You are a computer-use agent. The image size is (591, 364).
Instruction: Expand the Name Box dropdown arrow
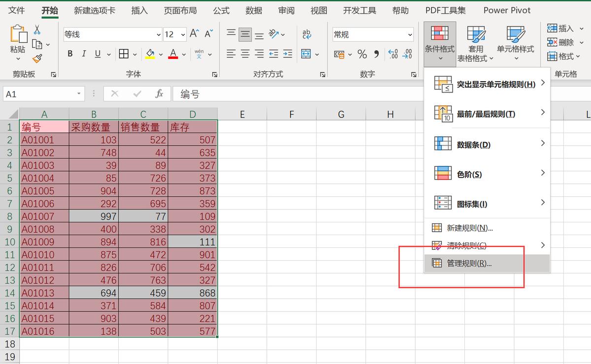pos(79,93)
